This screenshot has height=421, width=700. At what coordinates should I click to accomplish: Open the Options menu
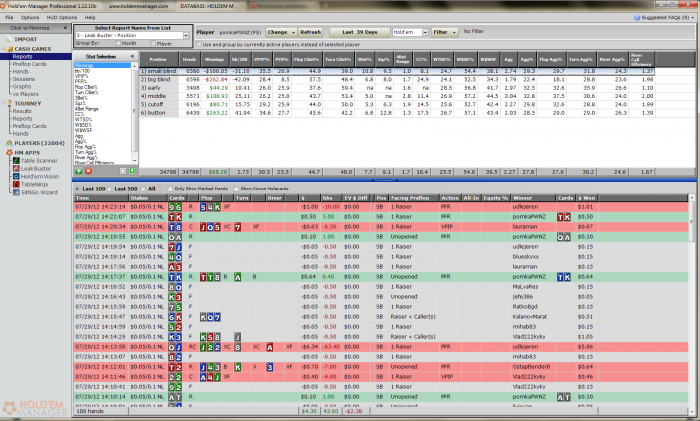(30, 17)
